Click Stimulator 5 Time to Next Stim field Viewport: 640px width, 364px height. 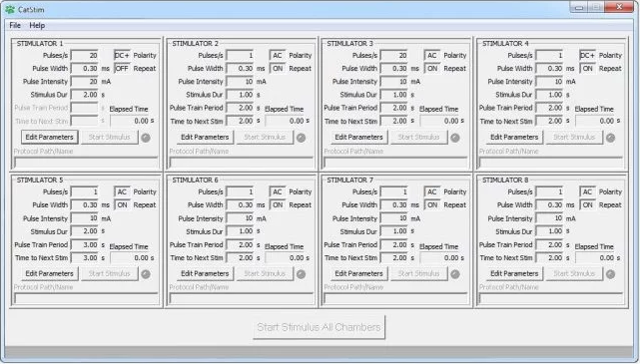[84, 257]
